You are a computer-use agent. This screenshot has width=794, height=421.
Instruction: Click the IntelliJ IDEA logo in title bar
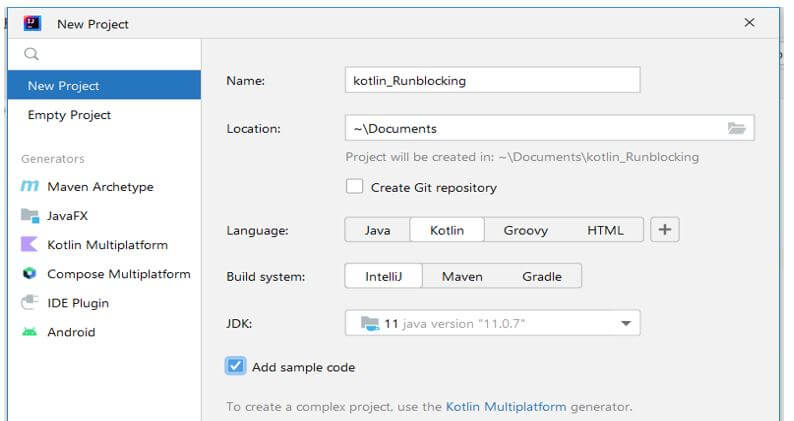(x=32, y=23)
